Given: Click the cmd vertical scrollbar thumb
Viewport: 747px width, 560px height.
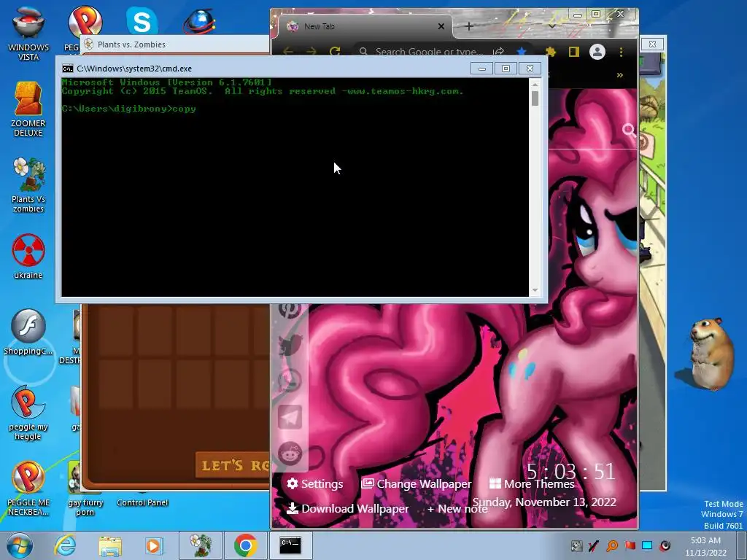Looking at the screenshot, I should coord(535,98).
